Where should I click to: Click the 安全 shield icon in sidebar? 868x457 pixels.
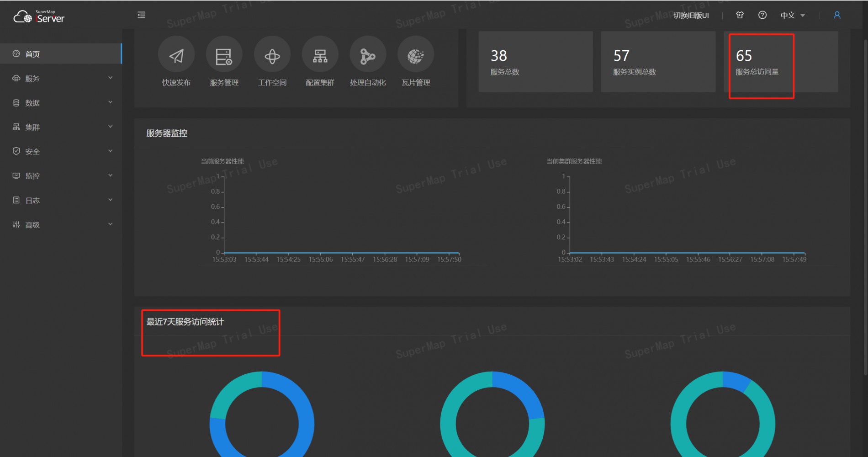16,151
